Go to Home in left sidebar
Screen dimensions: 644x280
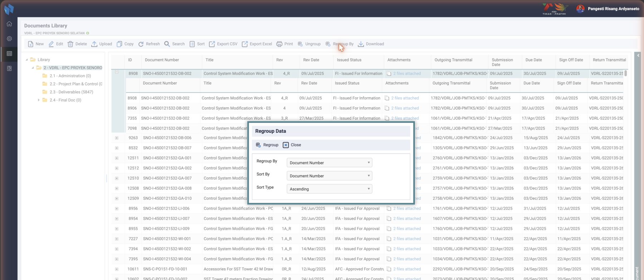(9, 24)
